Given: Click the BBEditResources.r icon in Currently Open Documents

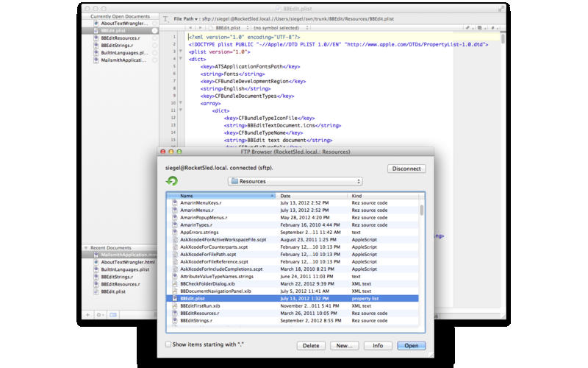Looking at the screenshot, I should 96,38.
